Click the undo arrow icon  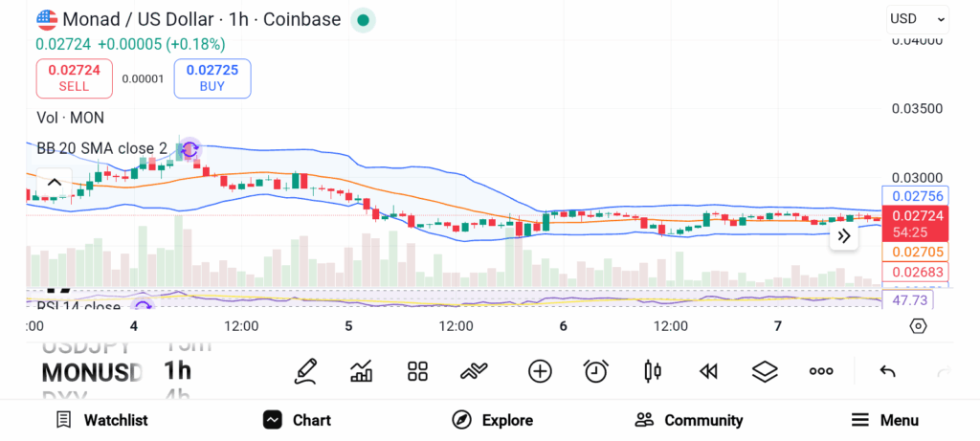pyautogui.click(x=887, y=371)
